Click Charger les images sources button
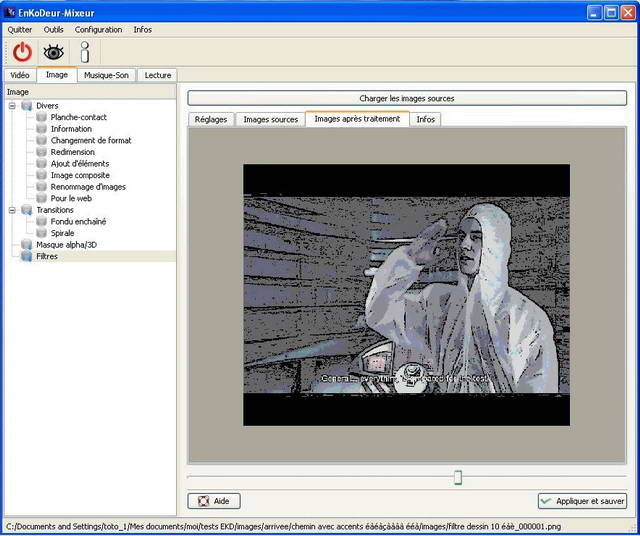640x536 pixels. click(x=407, y=98)
